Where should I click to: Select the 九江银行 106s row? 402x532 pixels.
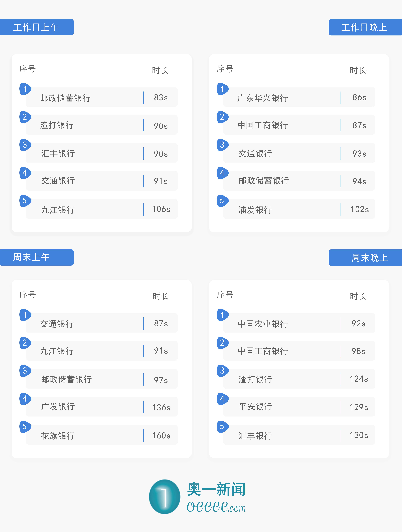click(x=102, y=209)
